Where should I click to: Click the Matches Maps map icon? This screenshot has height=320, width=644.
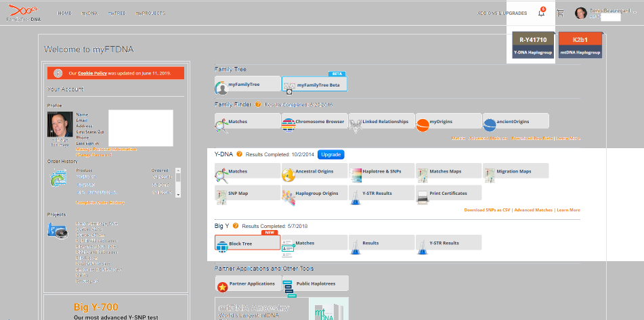422,175
